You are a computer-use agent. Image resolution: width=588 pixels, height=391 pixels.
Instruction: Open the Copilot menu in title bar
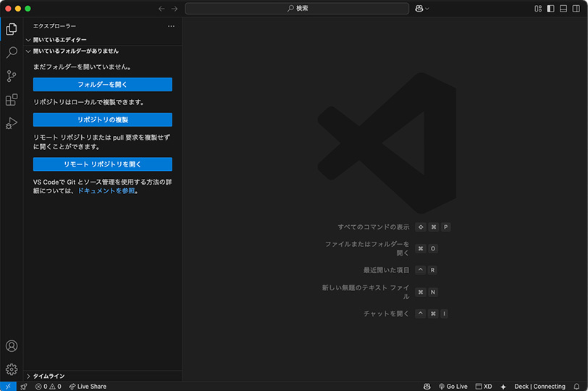[422, 9]
